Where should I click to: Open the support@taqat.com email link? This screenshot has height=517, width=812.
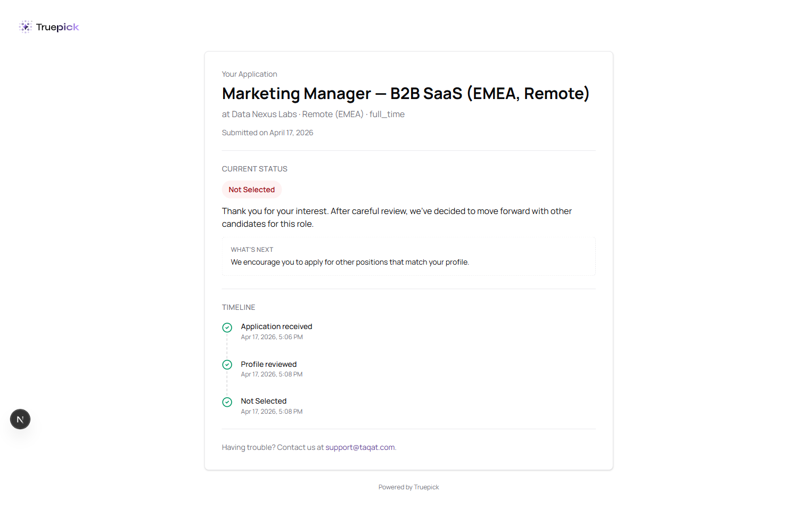[360, 447]
